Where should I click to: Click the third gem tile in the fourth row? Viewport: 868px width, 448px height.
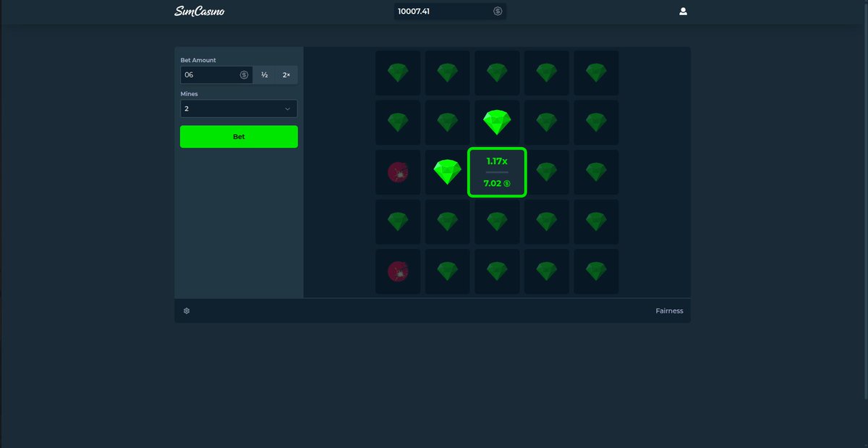click(x=497, y=221)
